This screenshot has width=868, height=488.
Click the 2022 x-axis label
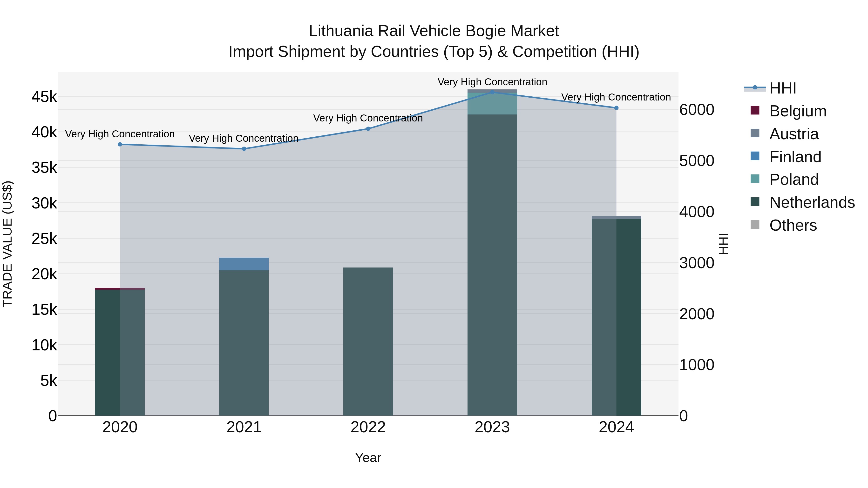pos(368,427)
